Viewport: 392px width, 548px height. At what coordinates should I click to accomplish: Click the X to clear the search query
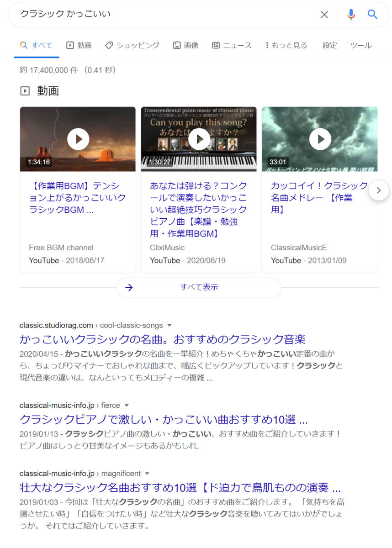click(x=324, y=14)
